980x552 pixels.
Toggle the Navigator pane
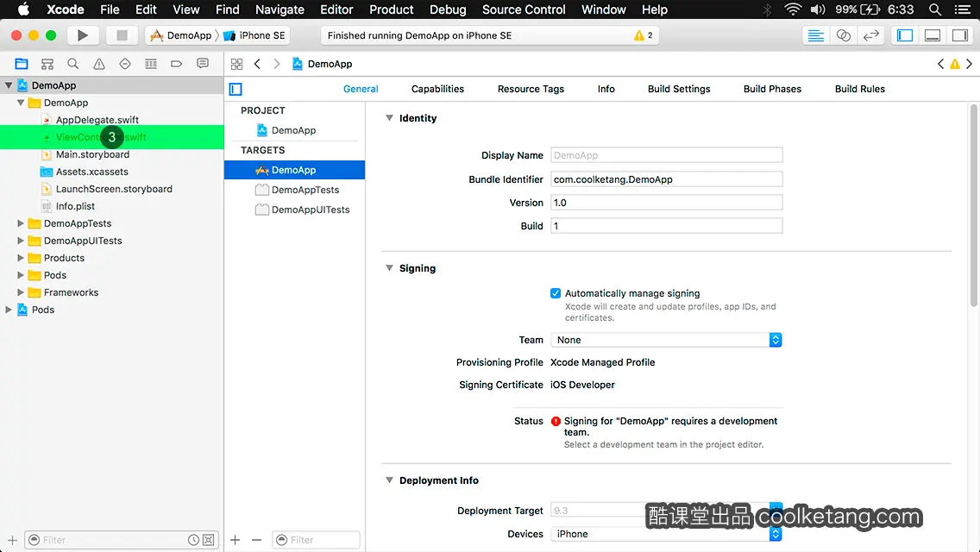tap(905, 35)
